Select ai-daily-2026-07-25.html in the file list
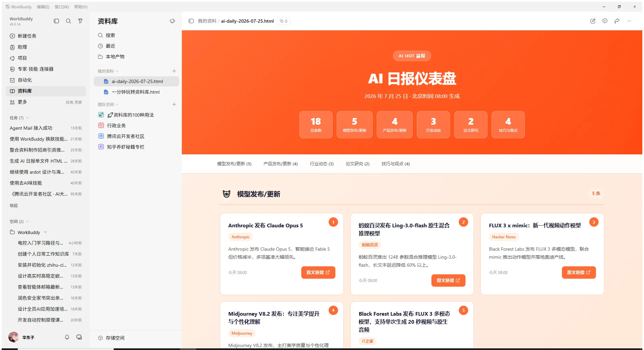This screenshot has height=350, width=644. point(136,81)
